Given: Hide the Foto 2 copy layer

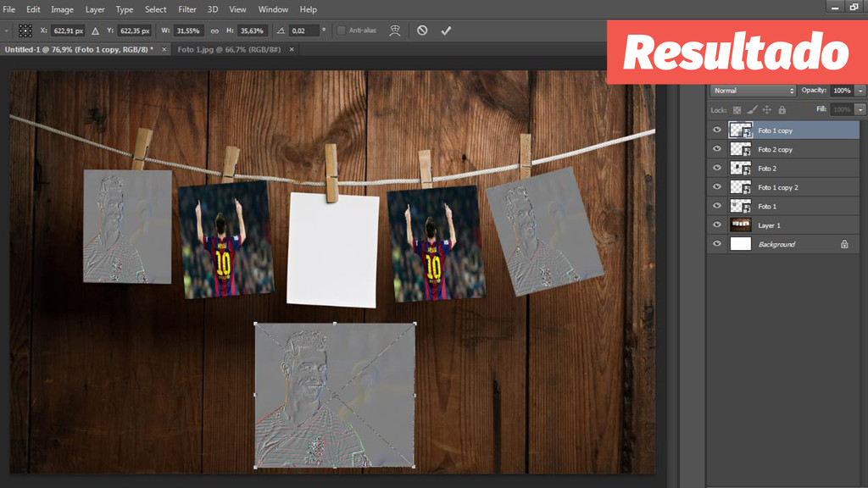Looking at the screenshot, I should tap(717, 149).
